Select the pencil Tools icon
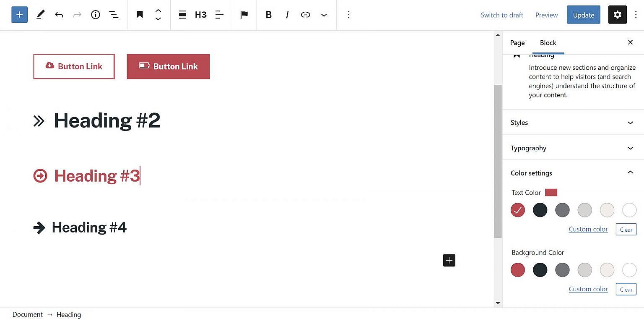The height and width of the screenshot is (319, 644). coord(40,15)
